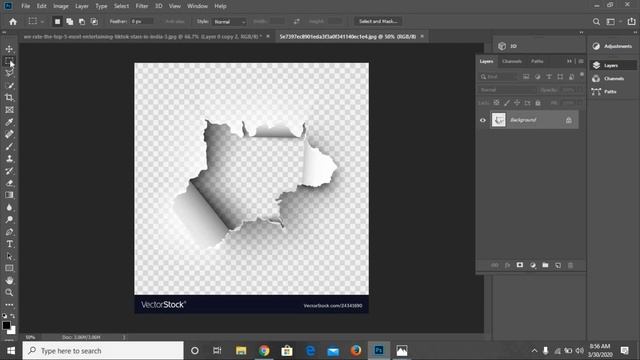640x360 pixels.
Task: Hide the Background layer with eye icon
Action: click(x=483, y=120)
